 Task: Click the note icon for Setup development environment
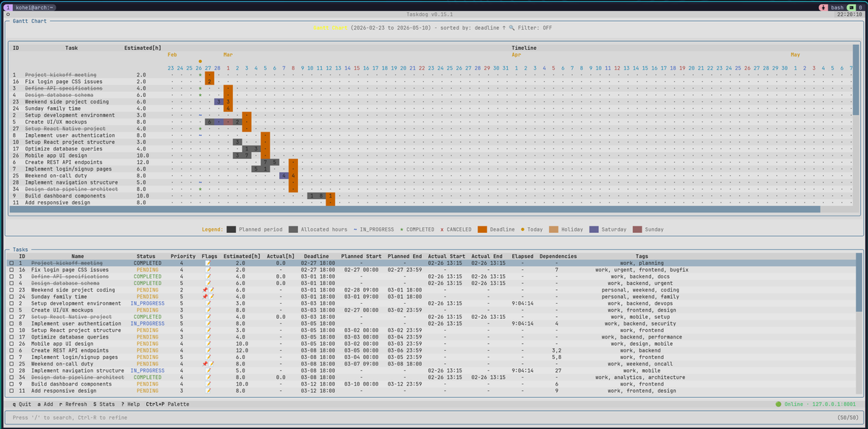click(209, 303)
